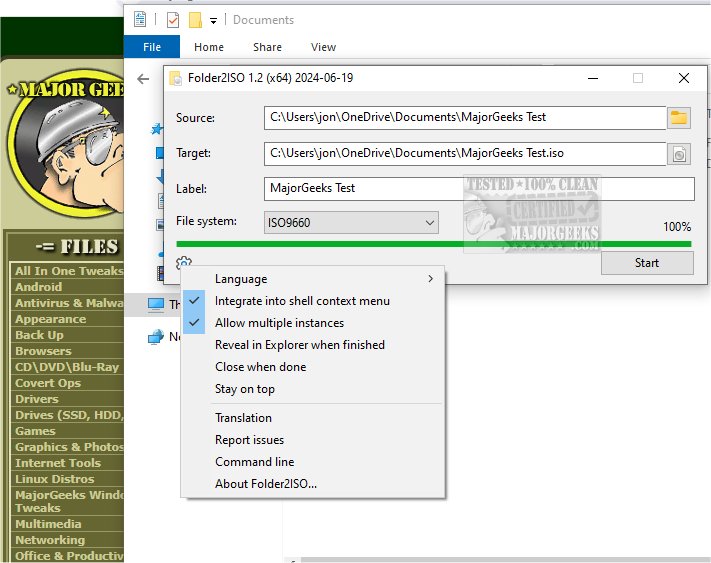This screenshot has height=563, width=711.
Task: Open Drivers category link
Action: click(x=37, y=399)
